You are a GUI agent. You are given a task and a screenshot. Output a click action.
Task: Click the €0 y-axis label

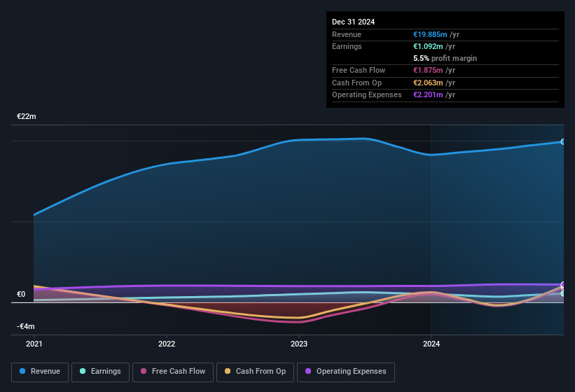tap(21, 295)
